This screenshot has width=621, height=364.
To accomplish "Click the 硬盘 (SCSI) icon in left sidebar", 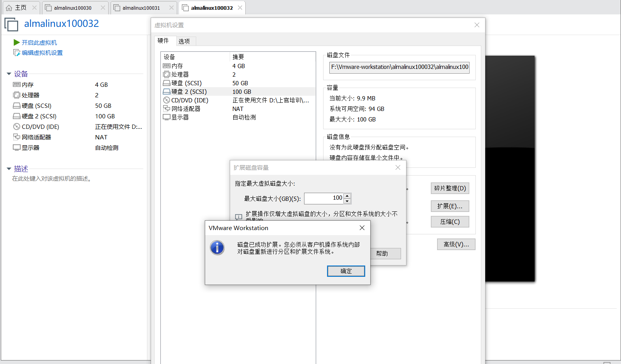I will [x=17, y=106].
